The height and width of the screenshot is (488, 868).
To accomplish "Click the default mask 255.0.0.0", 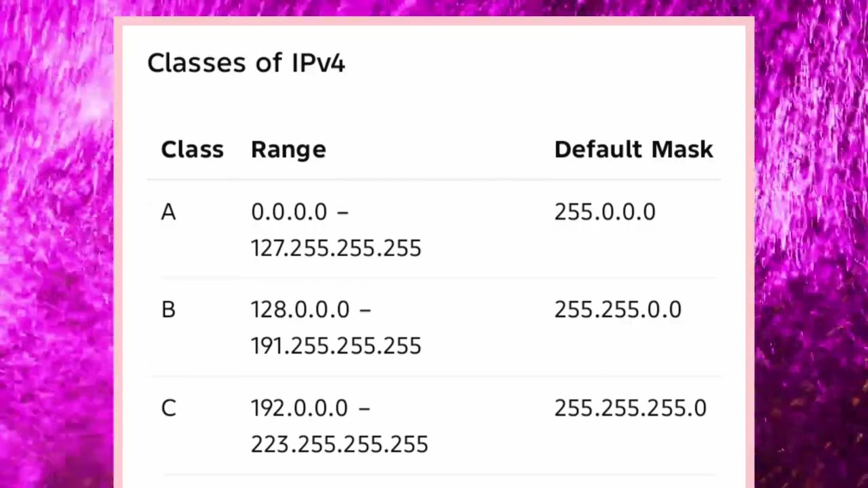I will pos(605,212).
